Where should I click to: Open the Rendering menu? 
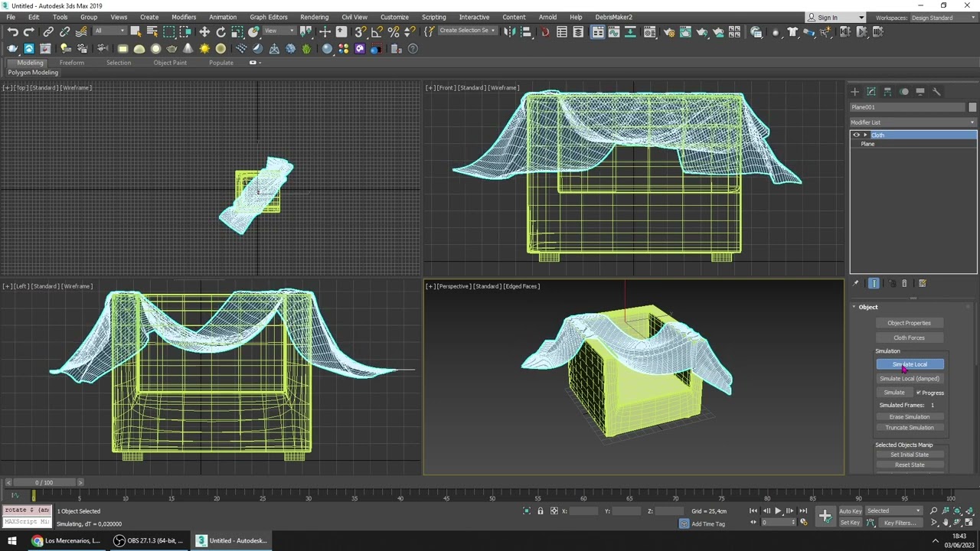[314, 17]
